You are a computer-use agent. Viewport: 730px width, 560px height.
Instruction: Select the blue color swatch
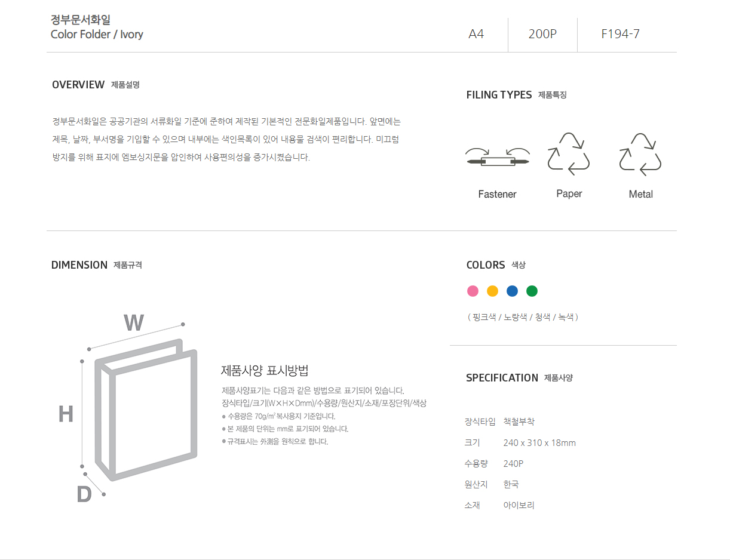pos(512,291)
